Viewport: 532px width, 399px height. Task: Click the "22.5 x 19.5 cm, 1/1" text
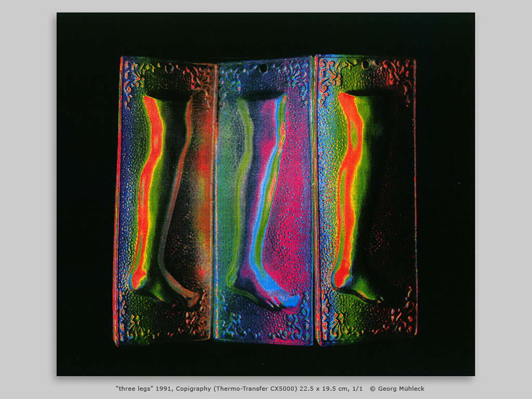pyautogui.click(x=331, y=389)
